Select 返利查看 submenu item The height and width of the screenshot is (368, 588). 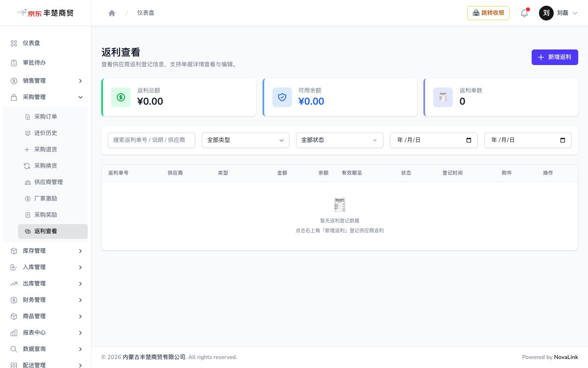pos(53,231)
